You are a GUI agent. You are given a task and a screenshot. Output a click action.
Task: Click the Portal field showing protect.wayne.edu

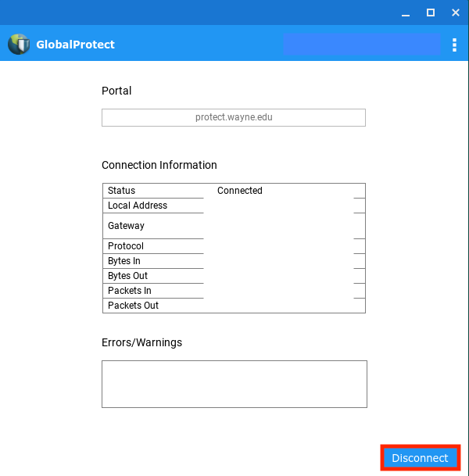coord(234,117)
